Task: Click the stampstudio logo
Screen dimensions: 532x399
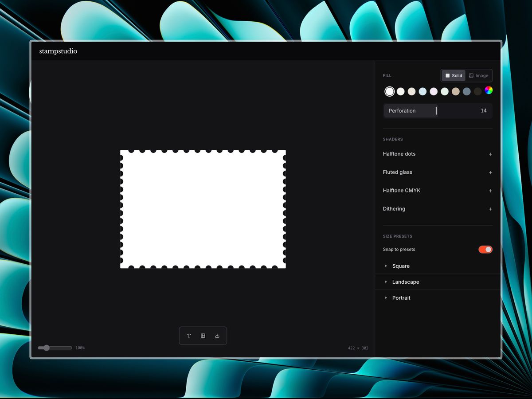Action: coord(58,51)
